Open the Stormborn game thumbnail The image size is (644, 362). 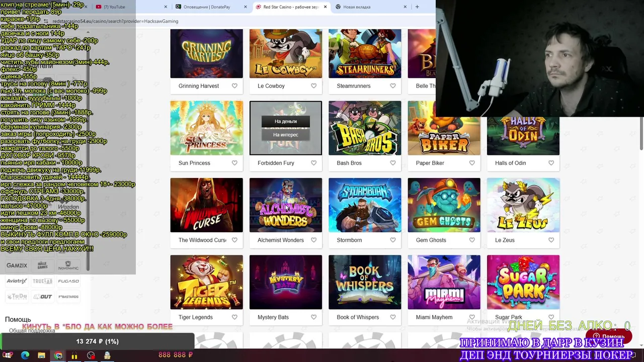[365, 205]
